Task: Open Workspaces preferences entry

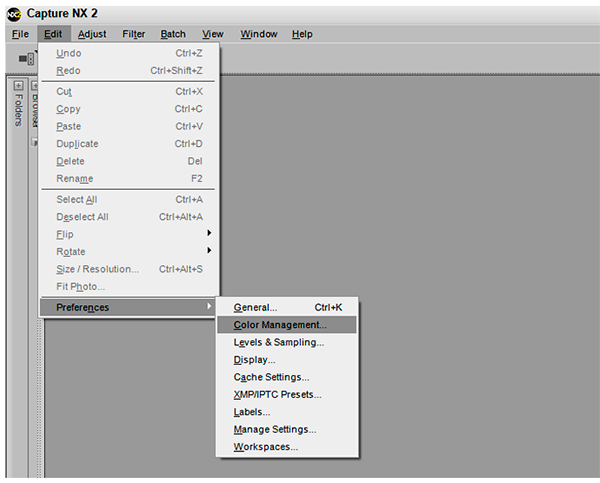Action: point(266,447)
